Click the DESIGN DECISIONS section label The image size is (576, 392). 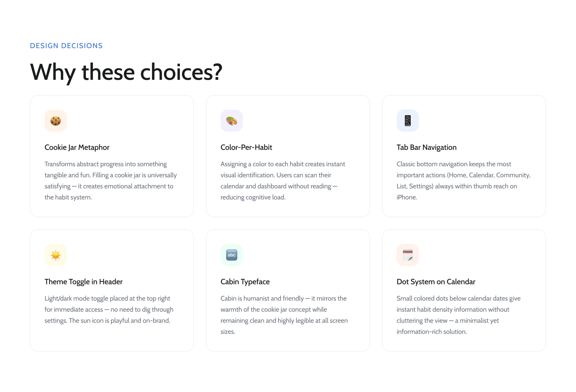pos(66,46)
